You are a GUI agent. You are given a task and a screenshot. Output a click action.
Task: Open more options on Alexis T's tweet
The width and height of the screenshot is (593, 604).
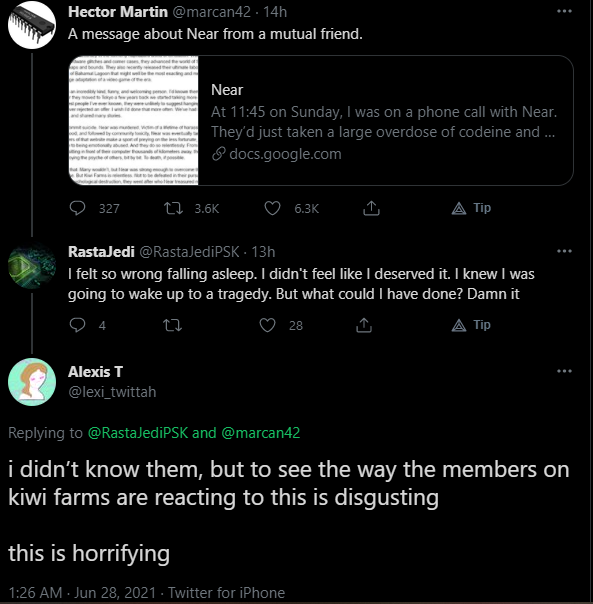click(x=564, y=371)
